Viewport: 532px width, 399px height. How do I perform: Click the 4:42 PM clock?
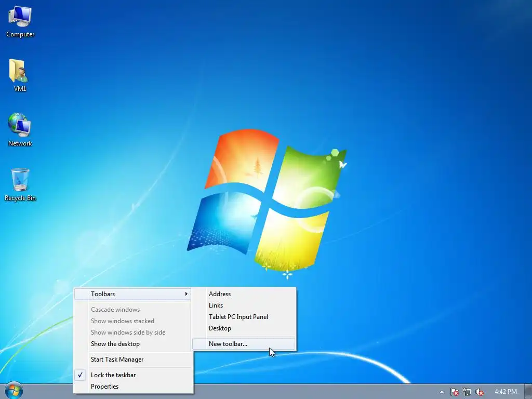[x=506, y=392]
